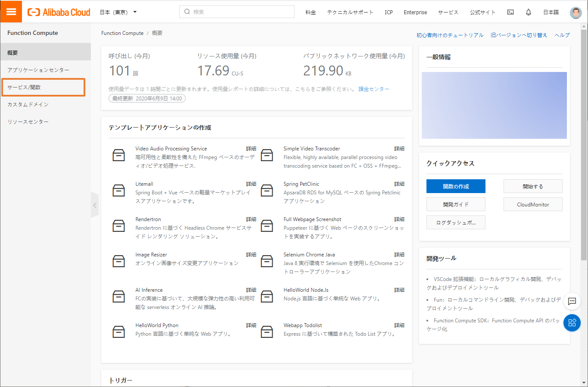Open アプリケーションセンター in sidebar
Viewport: 588px width, 387px height.
[x=46, y=70]
